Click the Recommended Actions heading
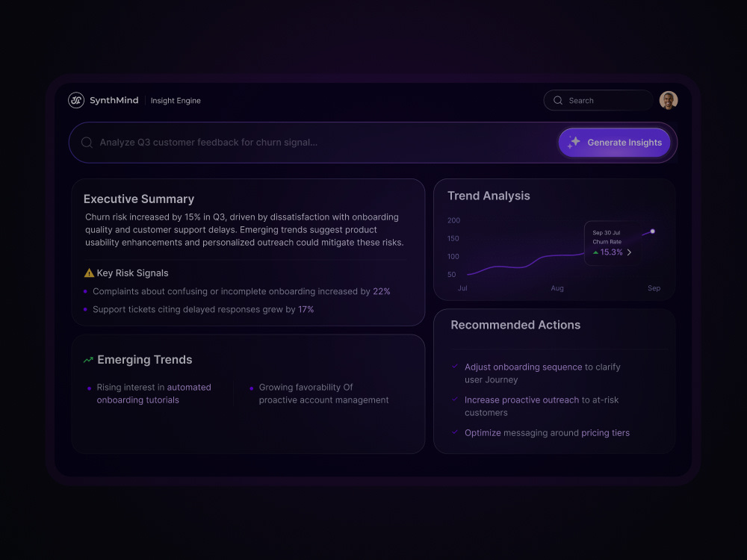The height and width of the screenshot is (560, 747). click(515, 325)
